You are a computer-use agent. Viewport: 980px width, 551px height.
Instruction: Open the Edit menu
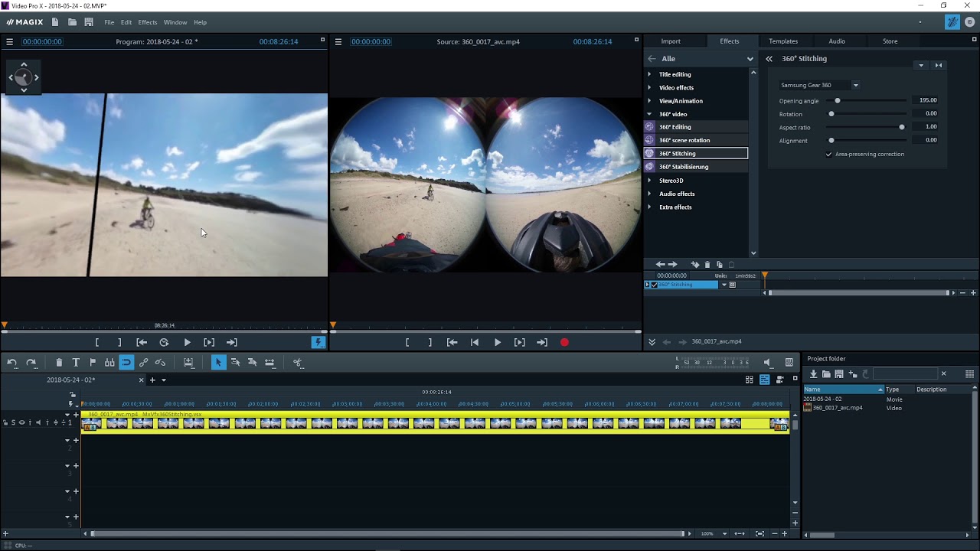point(126,22)
